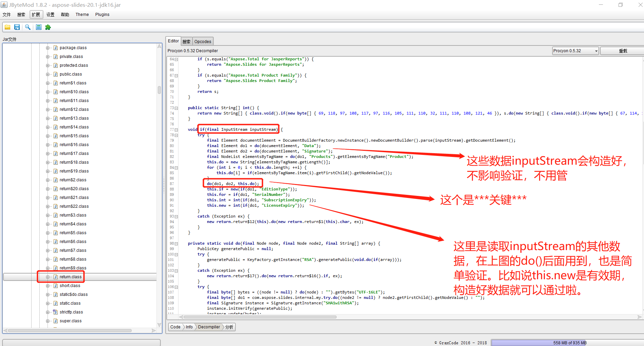Toggle fold marker at line 98
The width and height of the screenshot is (644, 346).
(176, 244)
